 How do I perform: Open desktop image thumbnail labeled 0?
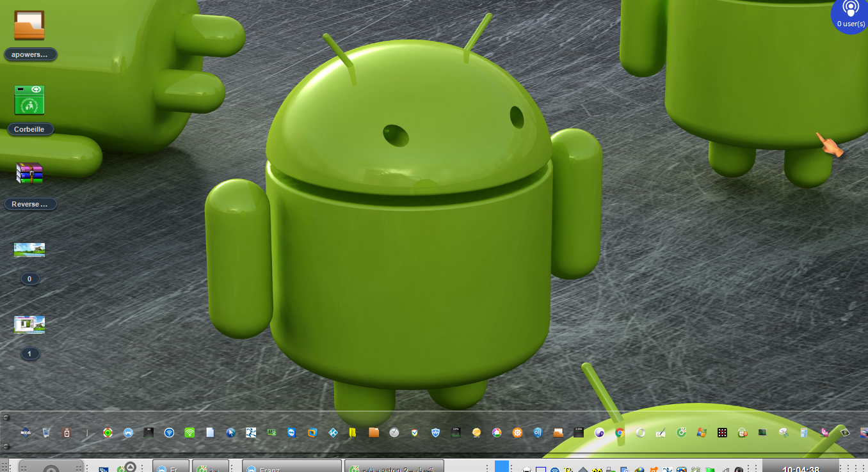coord(29,249)
